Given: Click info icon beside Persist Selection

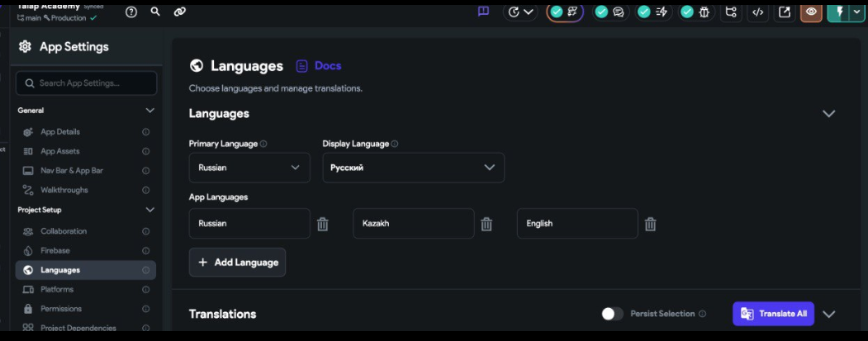Looking at the screenshot, I should pyautogui.click(x=702, y=314).
